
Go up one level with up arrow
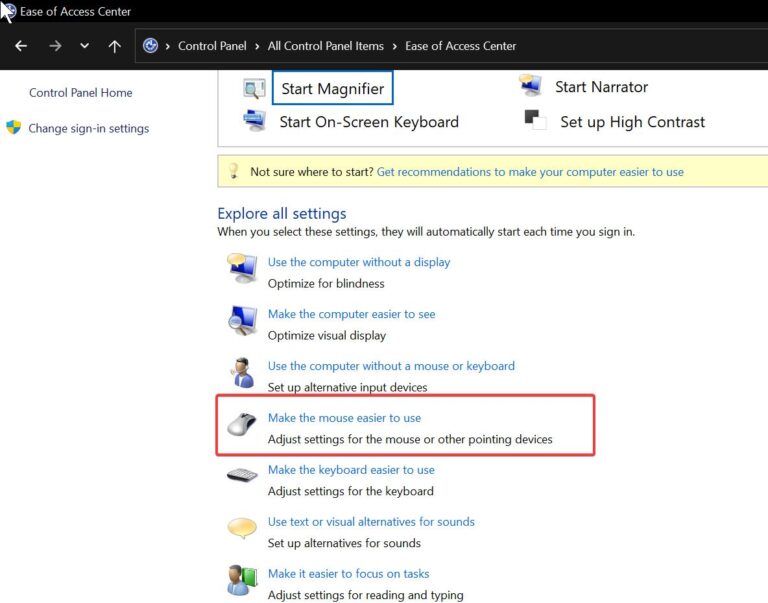114,46
